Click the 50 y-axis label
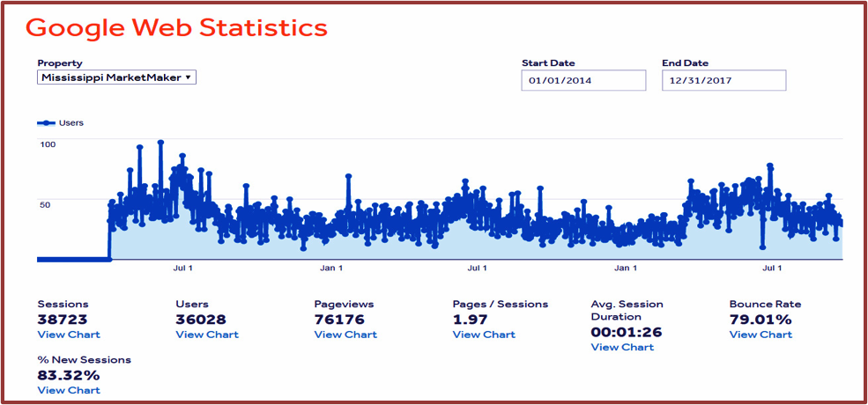The height and width of the screenshot is (405, 868). tap(44, 205)
